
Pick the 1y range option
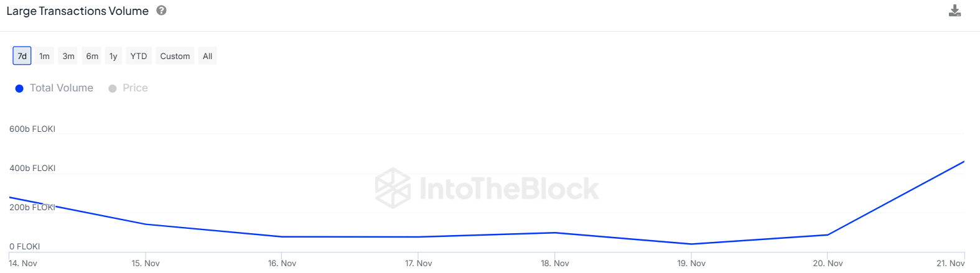113,56
